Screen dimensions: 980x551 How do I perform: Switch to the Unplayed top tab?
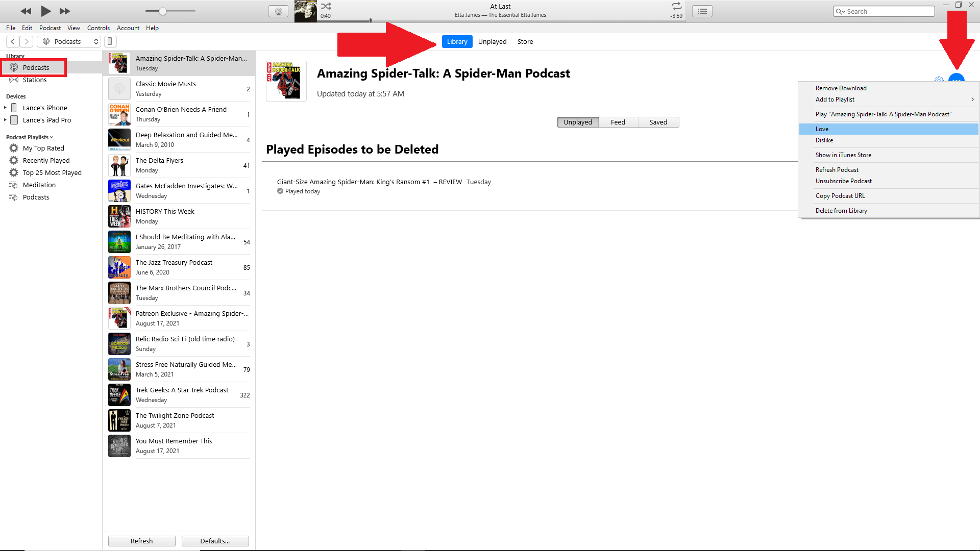point(492,42)
